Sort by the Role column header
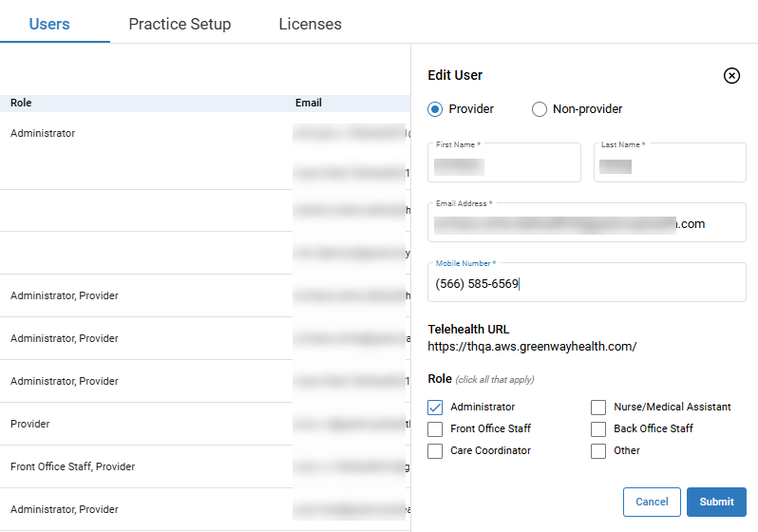Viewport: 758px width, 532px height. pyautogui.click(x=21, y=103)
